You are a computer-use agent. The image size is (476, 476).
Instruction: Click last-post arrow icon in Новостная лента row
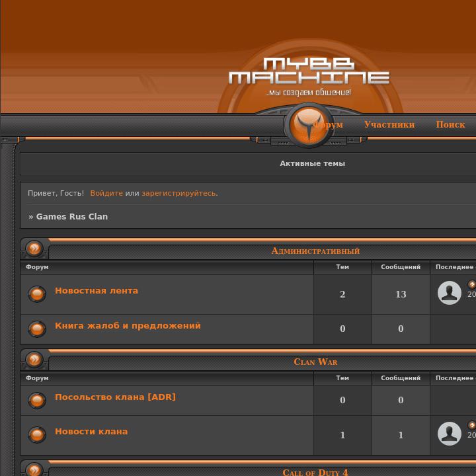[472, 284]
